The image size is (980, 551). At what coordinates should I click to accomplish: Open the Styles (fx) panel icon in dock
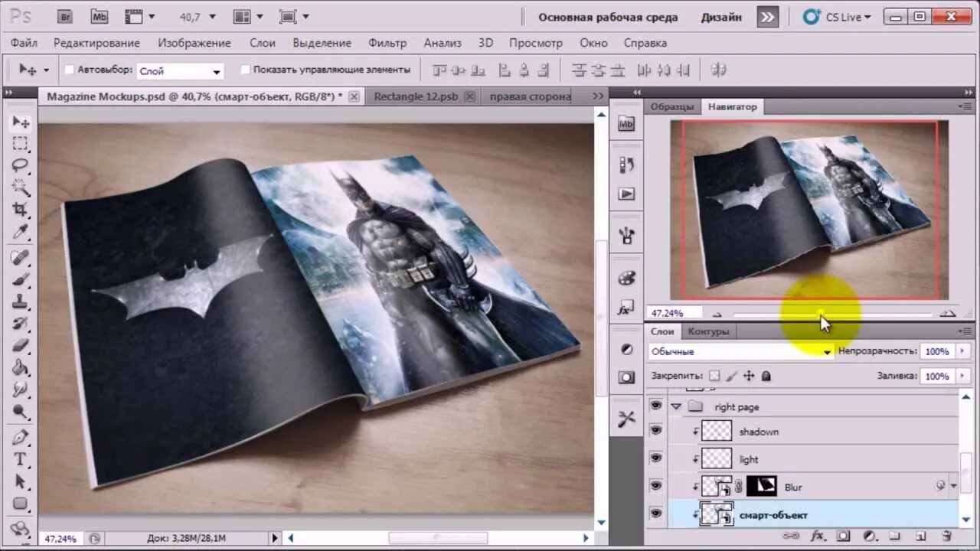(627, 309)
